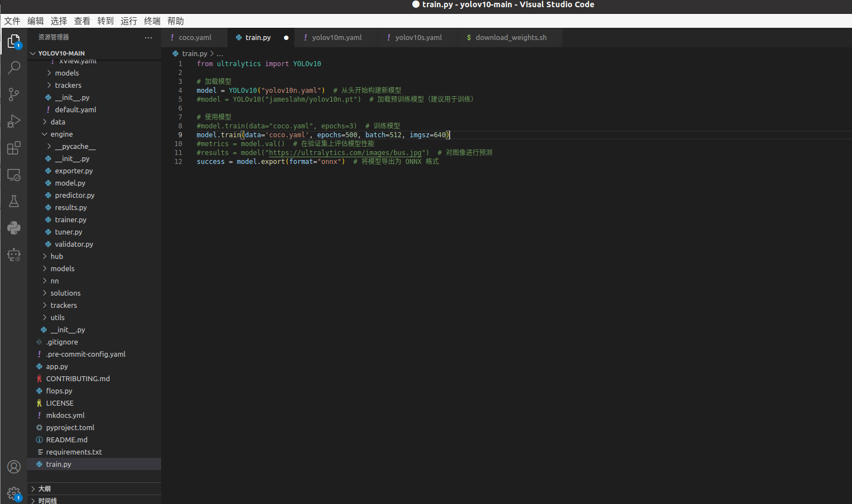Image resolution: width=852 pixels, height=504 pixels.
Task: Collapse the engine folder
Action: point(61,134)
